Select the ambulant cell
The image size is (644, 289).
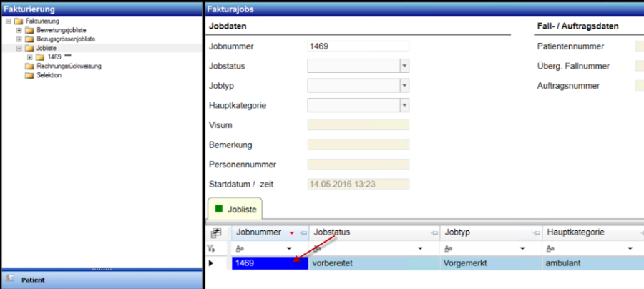[x=593, y=263]
